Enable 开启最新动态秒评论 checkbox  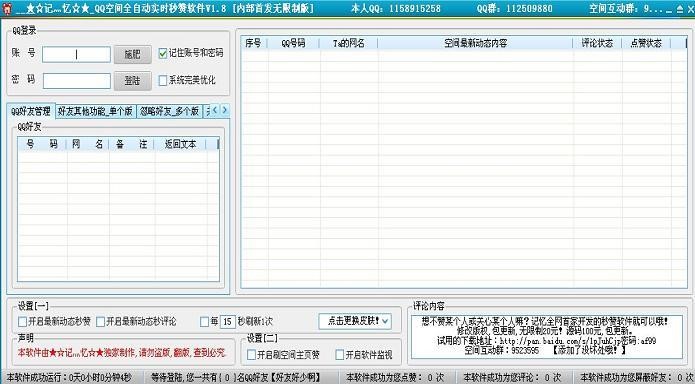click(101, 321)
